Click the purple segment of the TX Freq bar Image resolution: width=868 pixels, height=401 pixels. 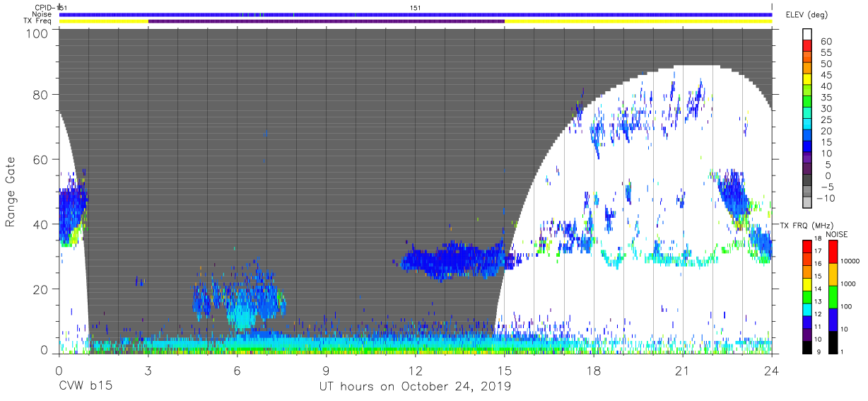click(x=326, y=21)
